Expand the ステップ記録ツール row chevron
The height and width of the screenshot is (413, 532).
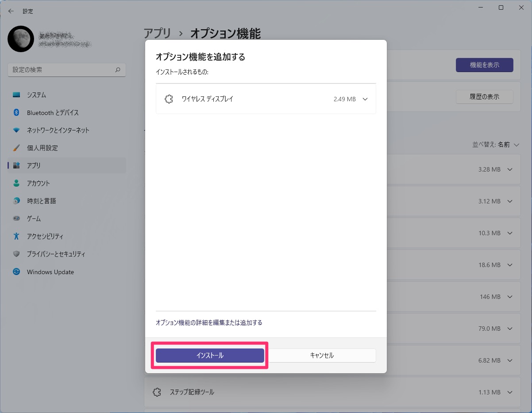pyautogui.click(x=510, y=392)
